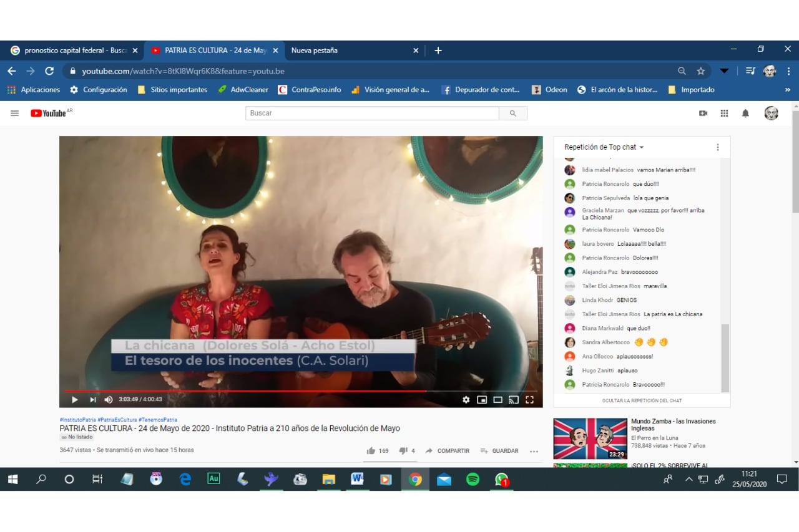Open YouTube notifications bell
The image size is (799, 532).
click(x=745, y=114)
